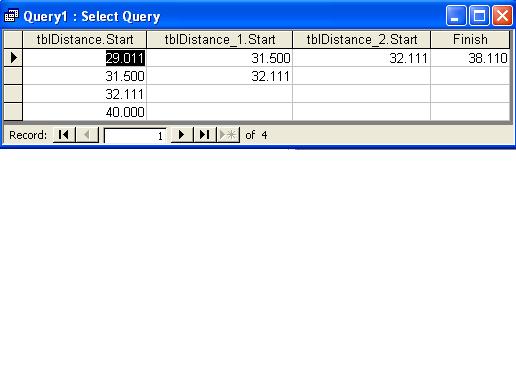Click the 40.000 cell in first column

[x=85, y=112]
